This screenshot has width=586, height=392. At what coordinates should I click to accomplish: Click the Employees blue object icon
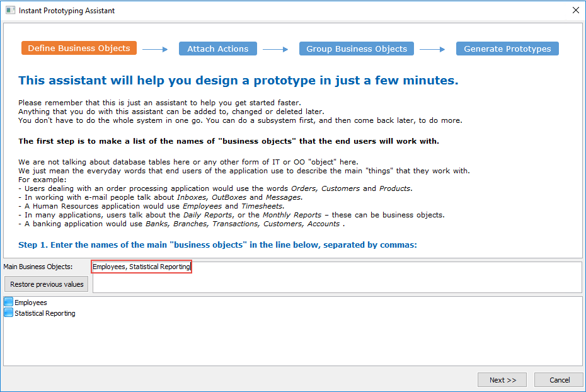9,302
